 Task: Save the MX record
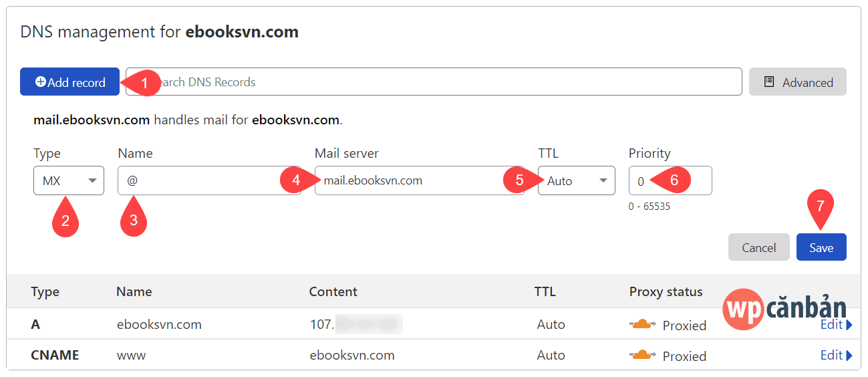coord(821,247)
